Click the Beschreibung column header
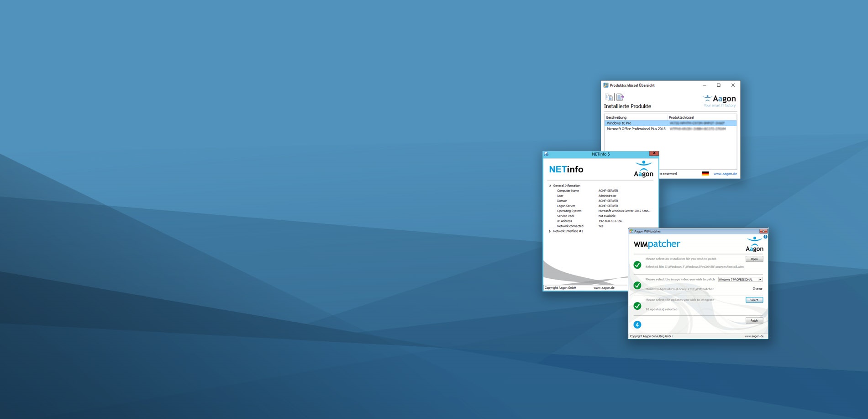 click(x=636, y=117)
